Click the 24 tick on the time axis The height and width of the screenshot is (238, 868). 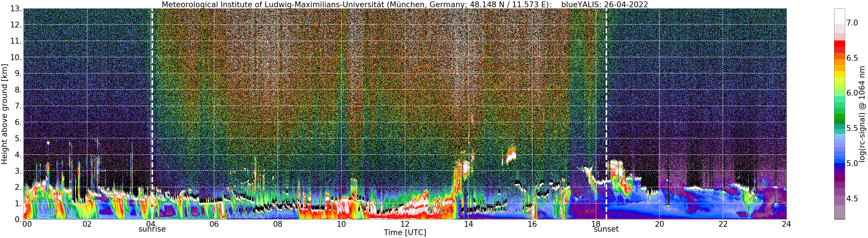786,224
